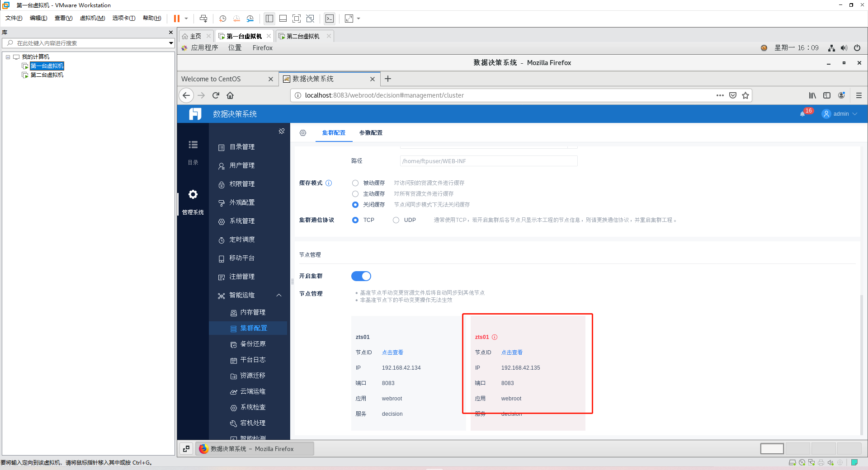
Task: Bookmark this page with star icon
Action: (745, 95)
